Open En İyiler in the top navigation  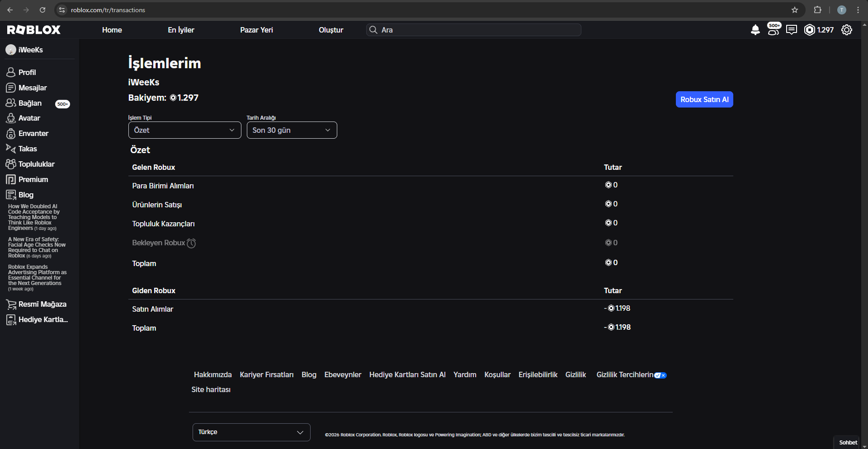tap(181, 30)
